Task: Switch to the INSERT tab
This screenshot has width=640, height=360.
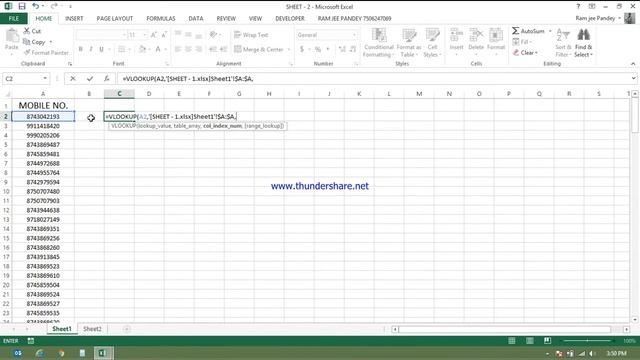Action: pos(74,18)
